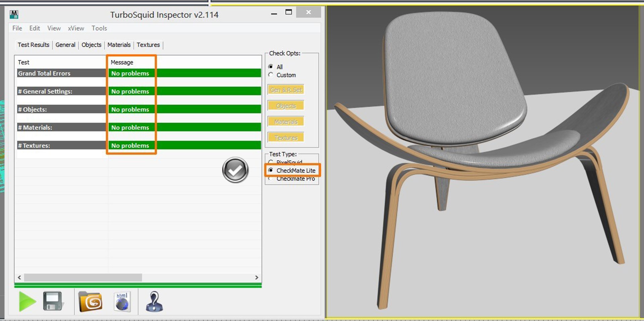Select the # General Settings row
Image resolution: width=644 pixels, height=321 pixels.
click(139, 91)
